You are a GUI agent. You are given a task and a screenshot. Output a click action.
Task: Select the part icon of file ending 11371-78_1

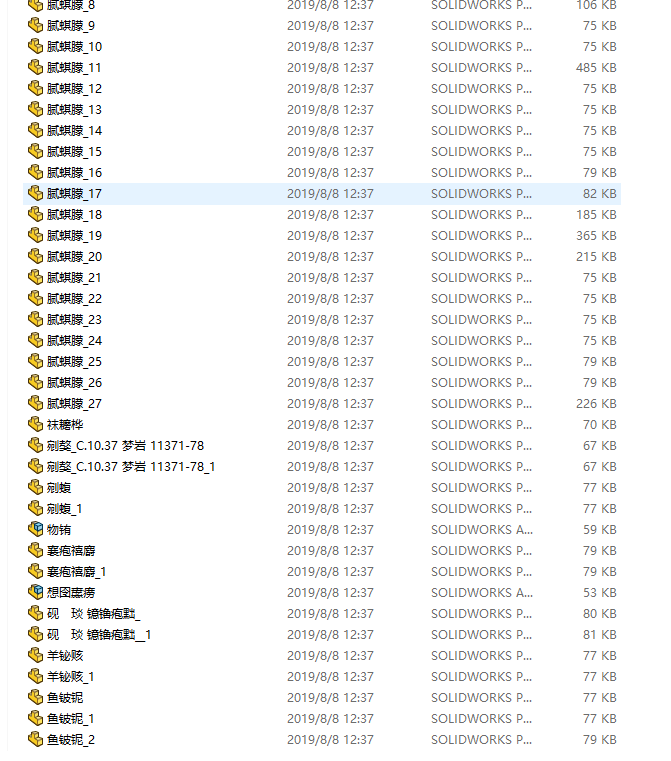pos(35,466)
